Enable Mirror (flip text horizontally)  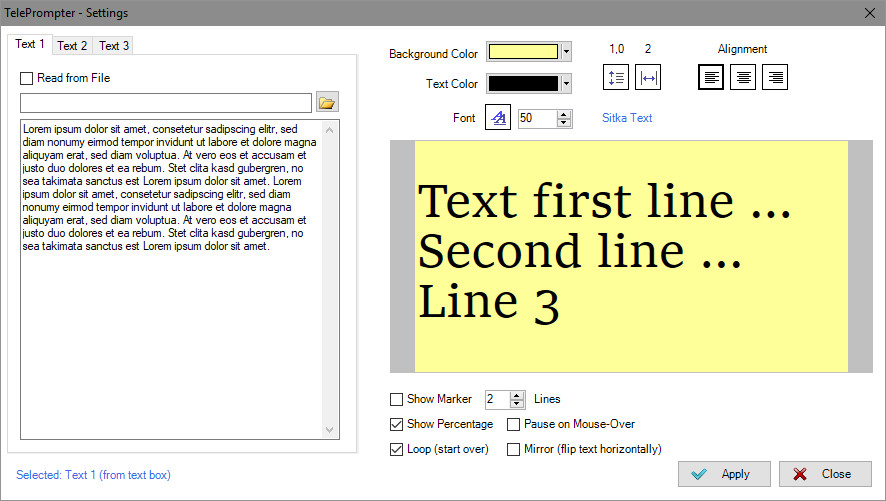[x=513, y=450]
